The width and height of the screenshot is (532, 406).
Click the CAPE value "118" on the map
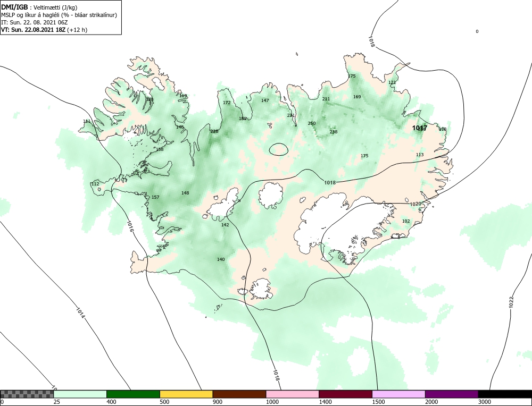click(x=443, y=129)
